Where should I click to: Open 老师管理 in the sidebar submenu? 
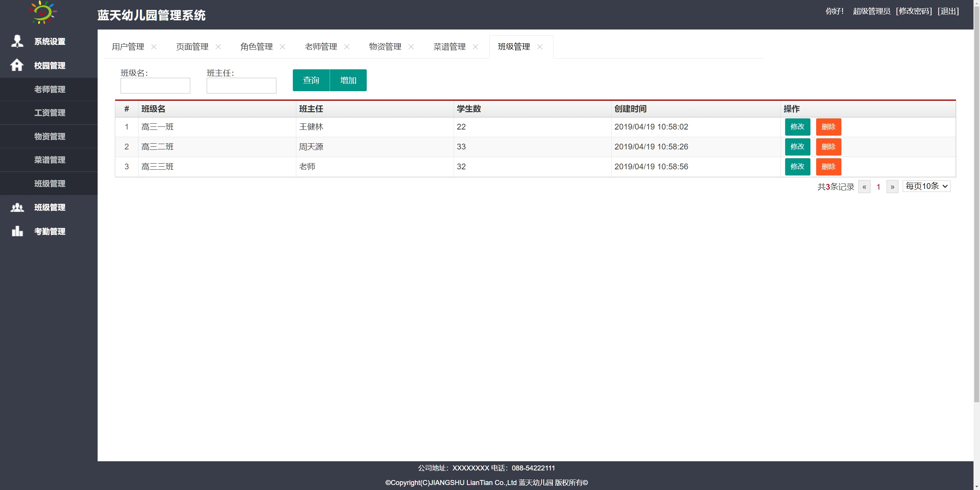tap(49, 89)
